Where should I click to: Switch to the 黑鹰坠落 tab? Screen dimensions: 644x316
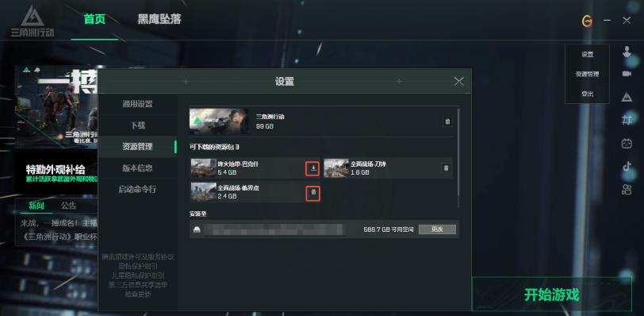pyautogui.click(x=159, y=19)
